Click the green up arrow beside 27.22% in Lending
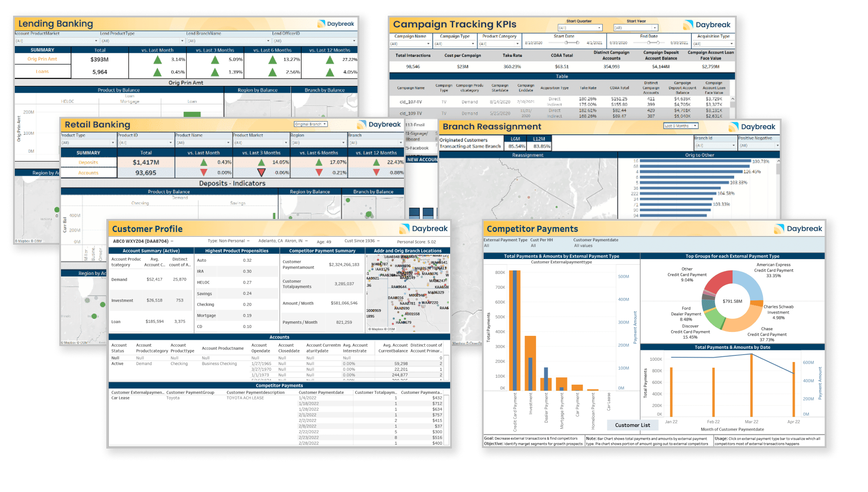 330,60
